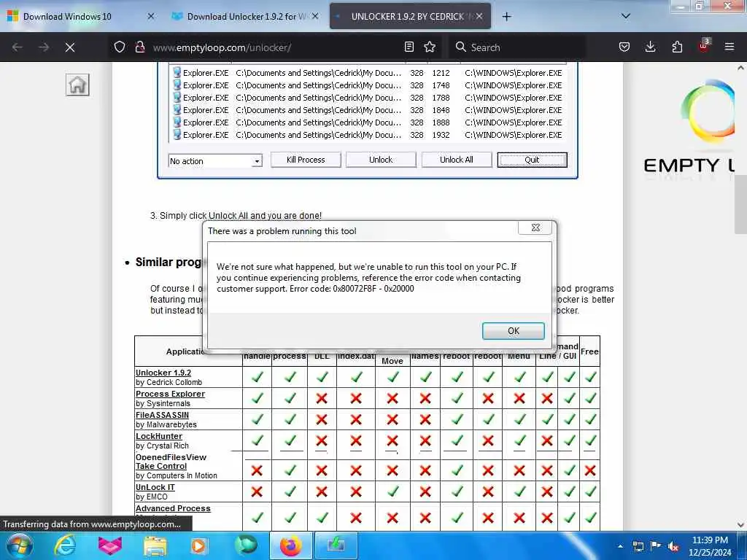Screen dimensions: 747x560
Task: Launch Internet Explorer from taskbar
Action: [65, 545]
